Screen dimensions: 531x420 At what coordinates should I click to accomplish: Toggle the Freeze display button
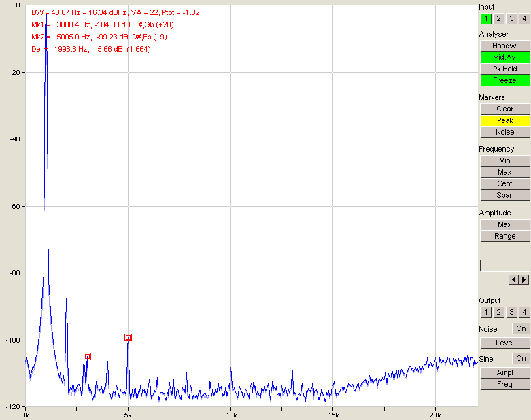505,81
